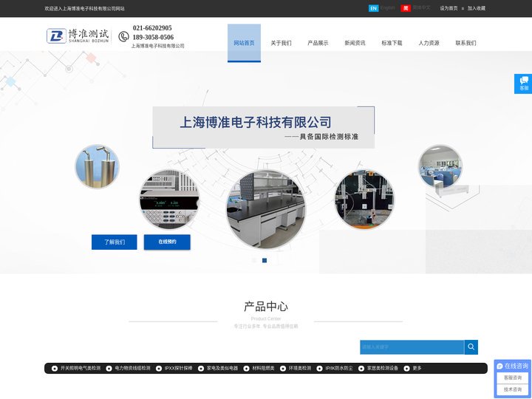The height and width of the screenshot is (399, 532).
Task: Open the 标准下载 menu item
Action: (392, 43)
